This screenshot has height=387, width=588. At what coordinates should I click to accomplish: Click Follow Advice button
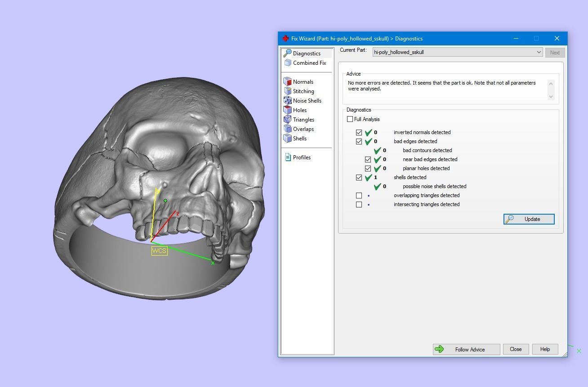466,349
